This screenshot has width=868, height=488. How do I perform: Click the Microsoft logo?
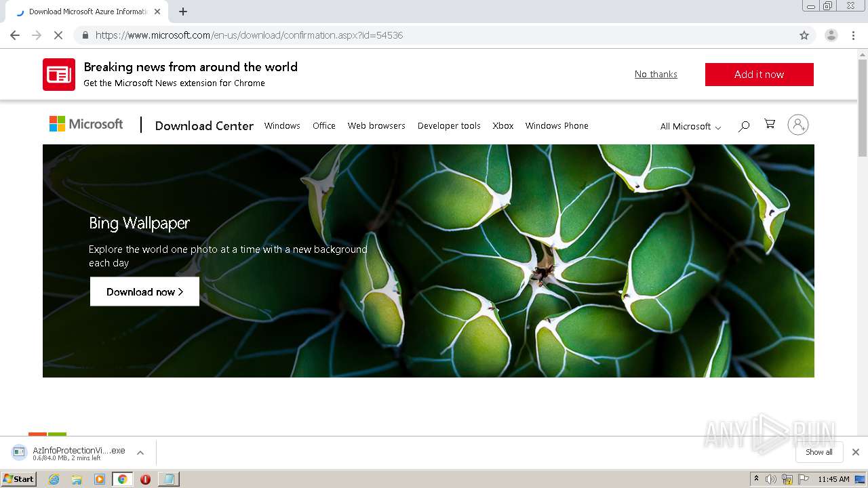click(x=86, y=124)
